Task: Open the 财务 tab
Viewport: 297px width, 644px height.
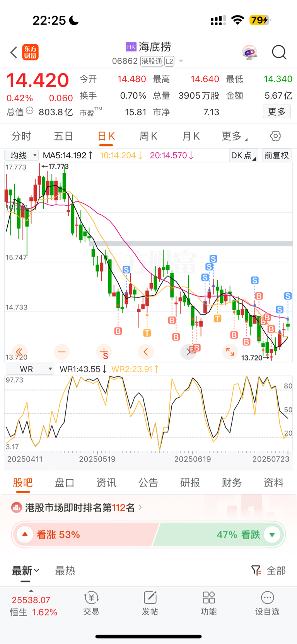Action: tap(232, 483)
